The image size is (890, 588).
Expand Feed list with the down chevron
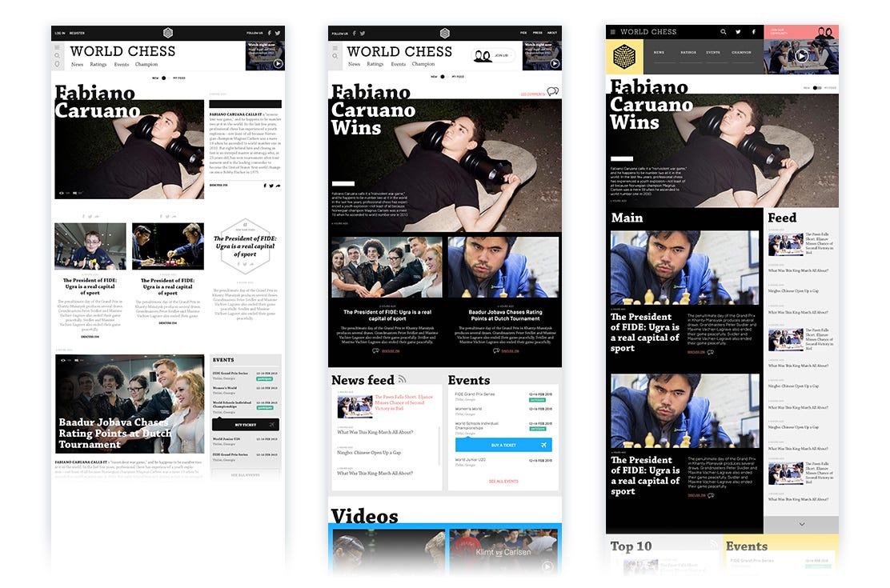(x=801, y=525)
